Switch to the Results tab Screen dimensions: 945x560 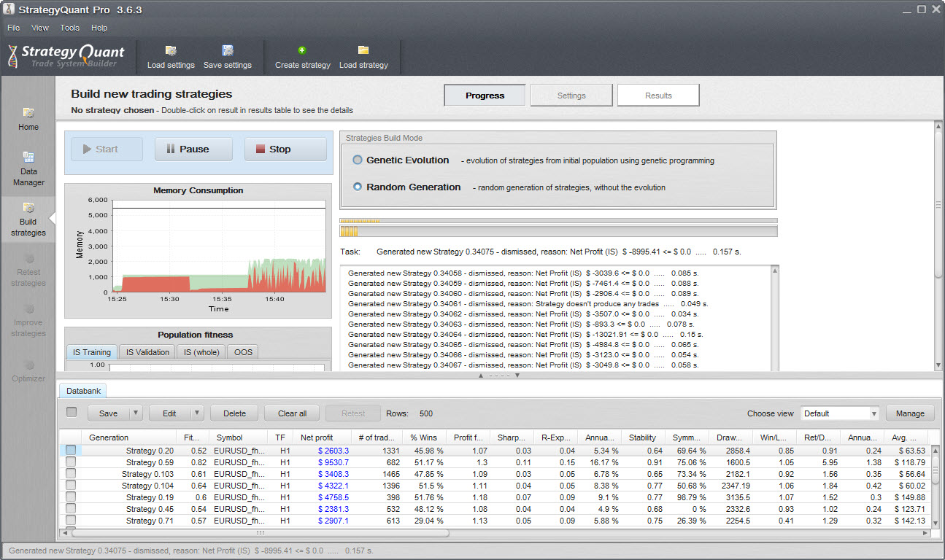point(658,96)
